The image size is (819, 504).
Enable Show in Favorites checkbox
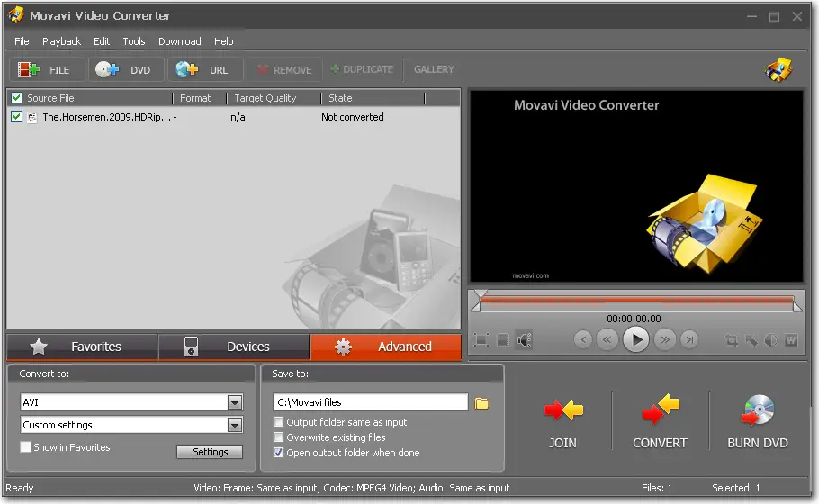pyautogui.click(x=25, y=447)
